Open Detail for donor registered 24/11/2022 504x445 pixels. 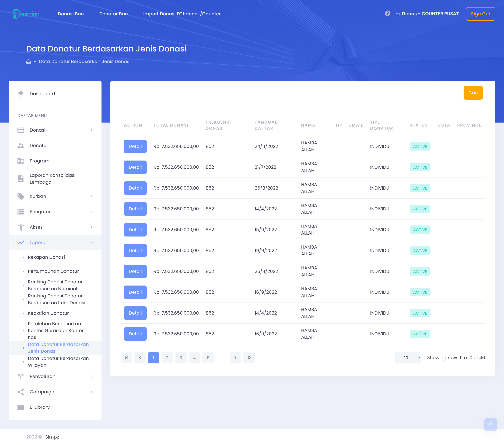[135, 146]
